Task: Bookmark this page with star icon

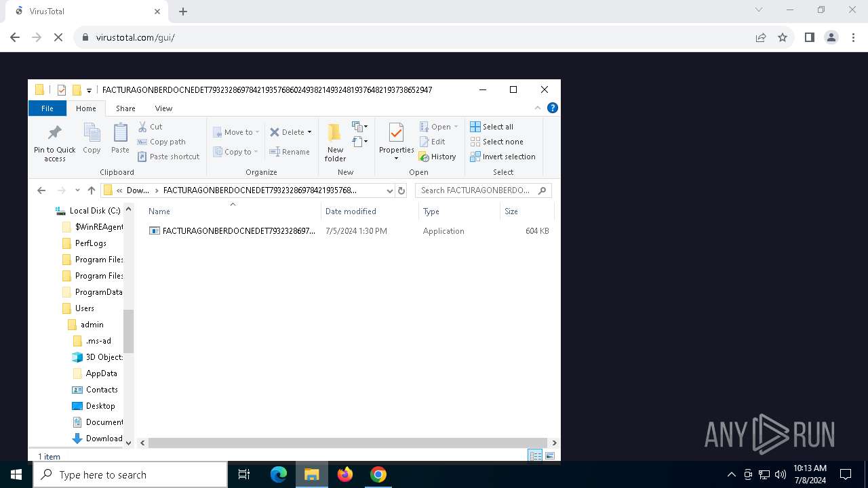Action: (x=783, y=37)
